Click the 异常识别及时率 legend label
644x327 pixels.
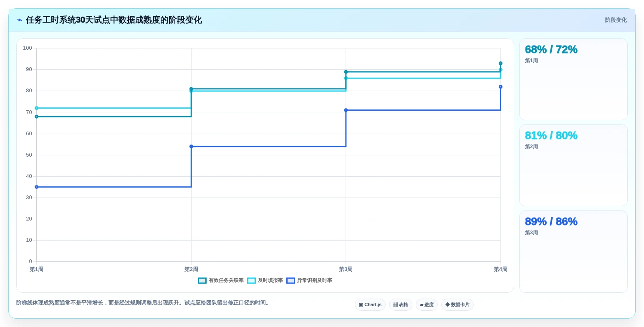pyautogui.click(x=314, y=281)
